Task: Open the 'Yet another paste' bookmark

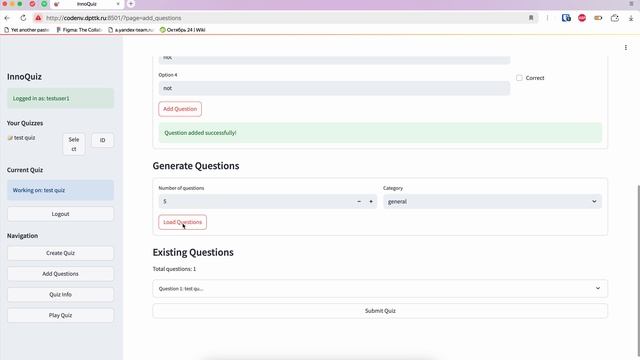Action: tap(26, 30)
